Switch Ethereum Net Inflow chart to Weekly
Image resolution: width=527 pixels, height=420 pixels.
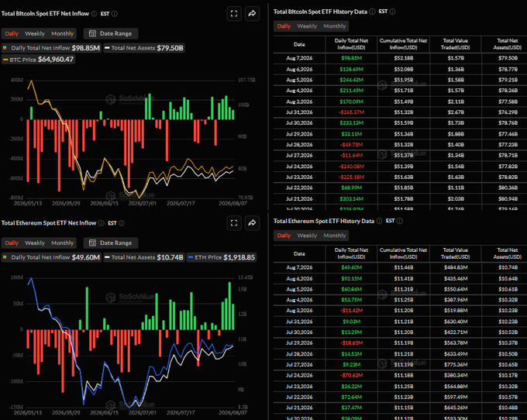[x=35, y=243]
